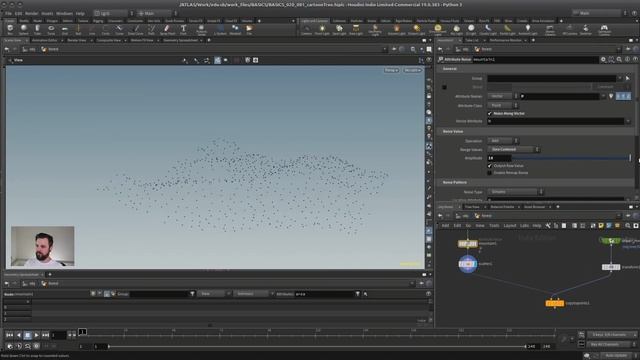The image size is (640, 360).
Task: Open the Noise Type dropdown
Action: coord(516,191)
